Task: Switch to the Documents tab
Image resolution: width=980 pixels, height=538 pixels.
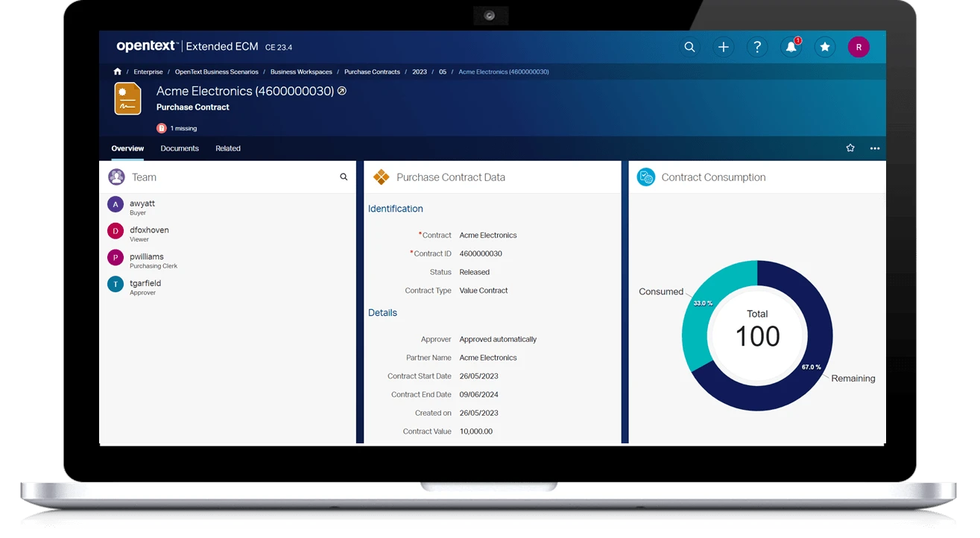Action: tap(180, 148)
